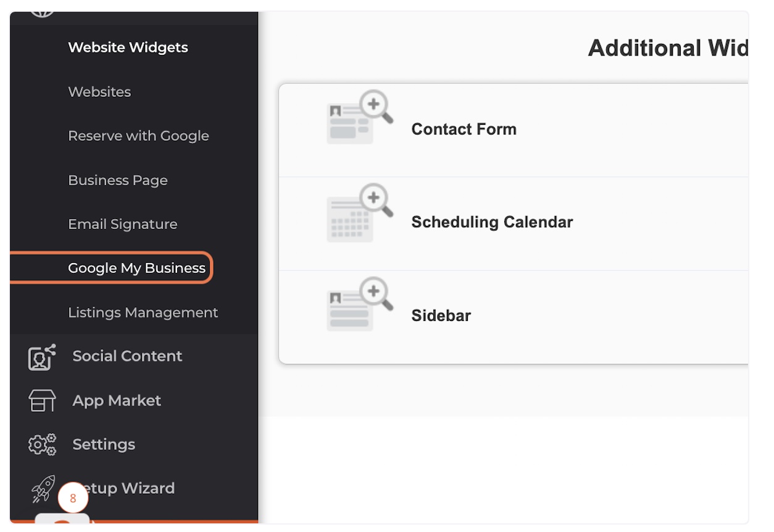Go to Business Page in sidebar

pyautogui.click(x=118, y=180)
